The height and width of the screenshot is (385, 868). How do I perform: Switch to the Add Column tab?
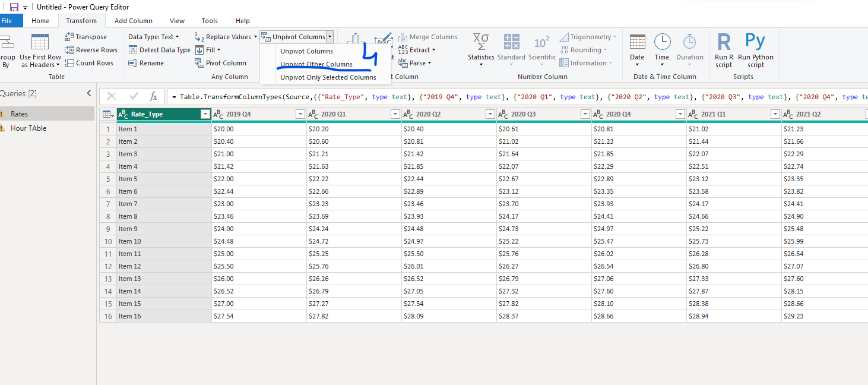click(134, 21)
